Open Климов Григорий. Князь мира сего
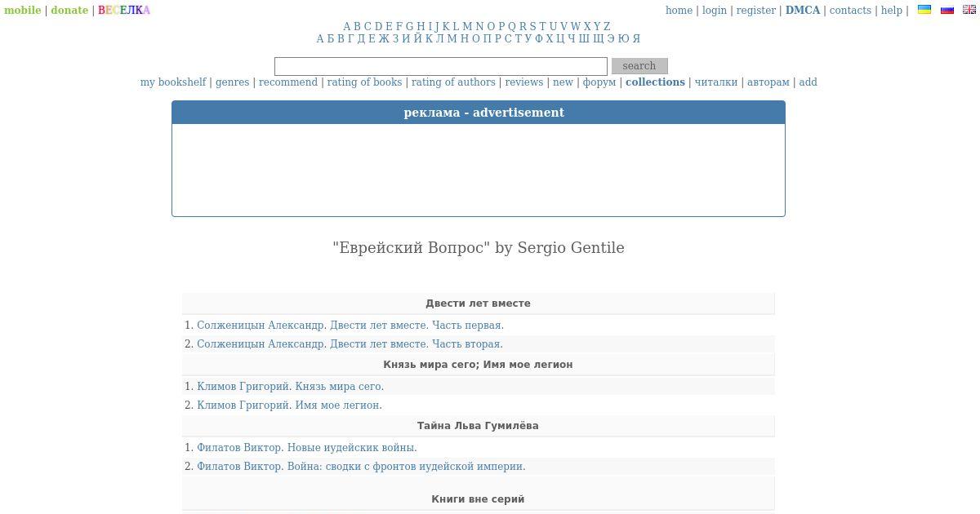The width and height of the screenshot is (980, 514). click(x=290, y=387)
